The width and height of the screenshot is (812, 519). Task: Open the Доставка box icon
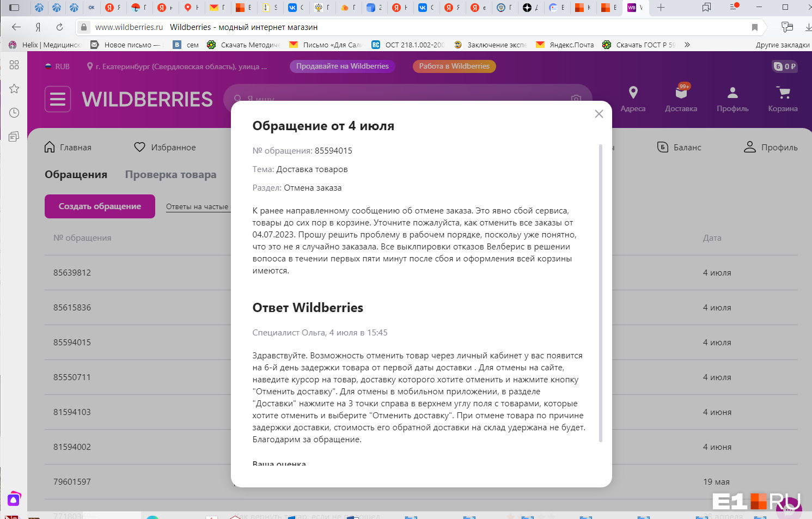681,93
